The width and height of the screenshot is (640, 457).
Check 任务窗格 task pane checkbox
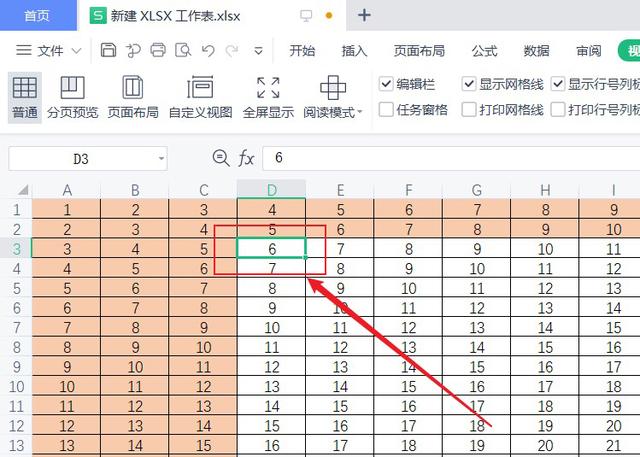pos(386,109)
